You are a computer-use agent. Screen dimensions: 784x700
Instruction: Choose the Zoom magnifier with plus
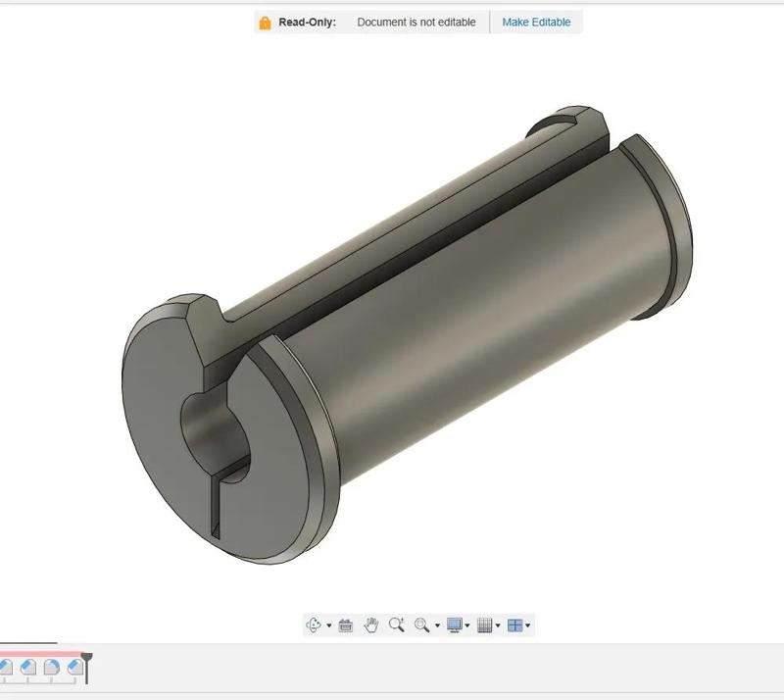click(397, 625)
